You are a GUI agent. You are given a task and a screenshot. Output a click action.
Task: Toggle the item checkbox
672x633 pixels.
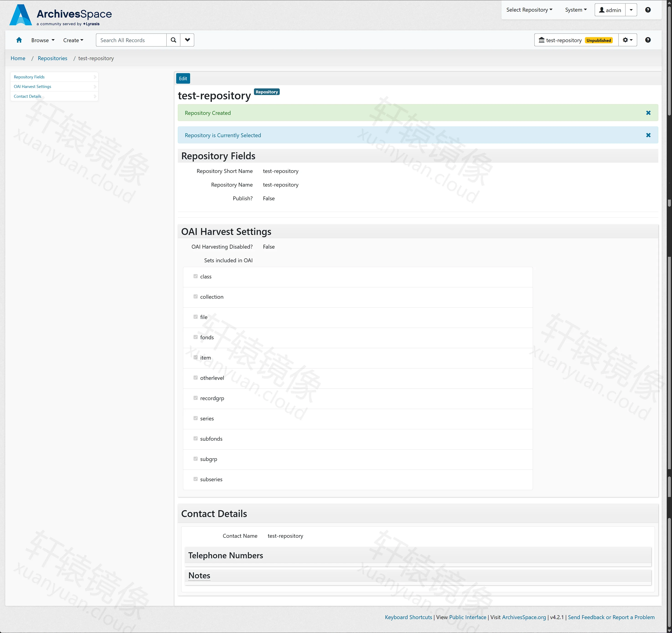(195, 358)
